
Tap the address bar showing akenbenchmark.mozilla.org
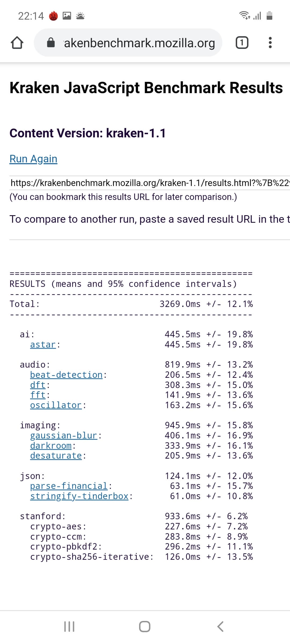click(139, 43)
